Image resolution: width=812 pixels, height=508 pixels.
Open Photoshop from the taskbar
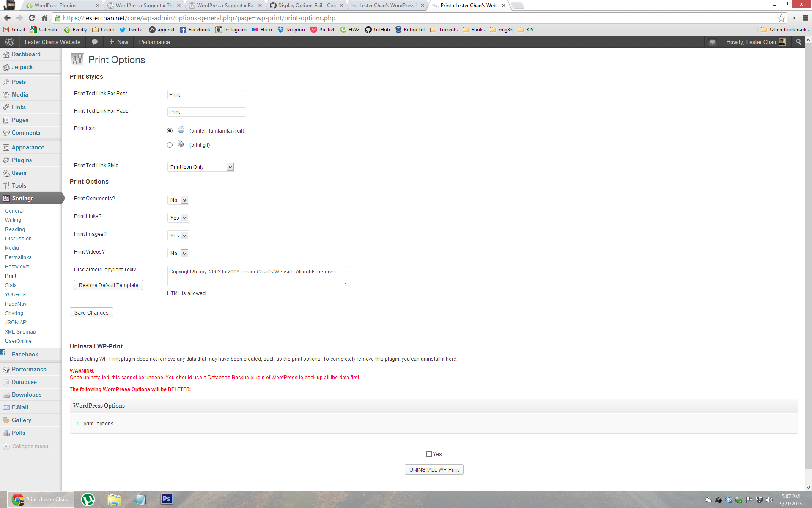166,500
